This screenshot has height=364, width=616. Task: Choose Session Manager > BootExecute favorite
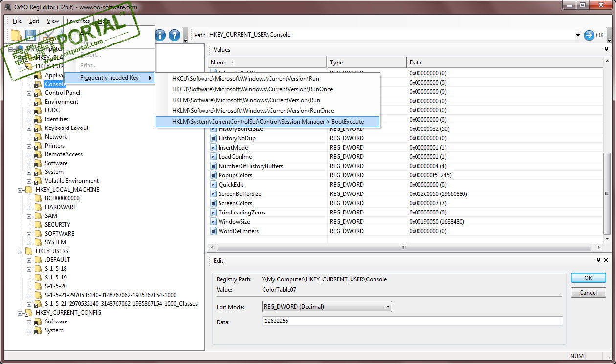point(267,122)
